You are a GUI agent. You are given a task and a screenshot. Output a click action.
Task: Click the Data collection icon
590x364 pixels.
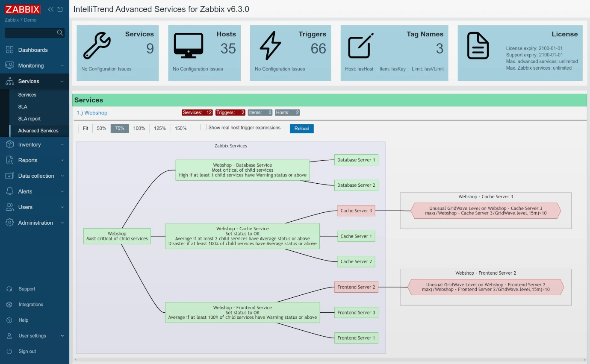coord(9,176)
